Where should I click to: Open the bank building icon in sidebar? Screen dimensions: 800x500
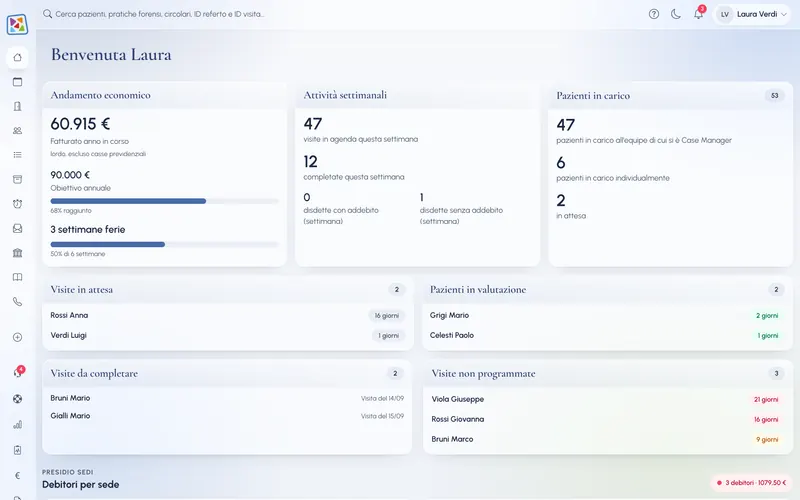point(17,253)
